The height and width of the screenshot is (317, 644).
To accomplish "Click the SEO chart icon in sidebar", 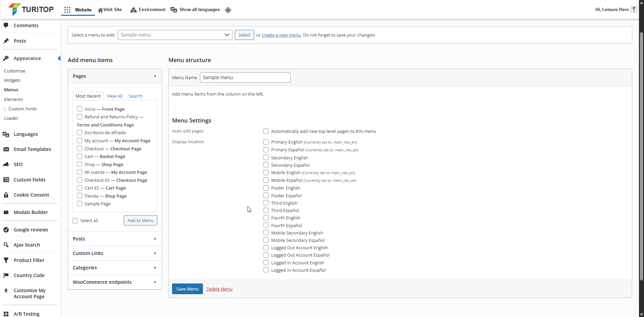I will pyautogui.click(x=6, y=164).
